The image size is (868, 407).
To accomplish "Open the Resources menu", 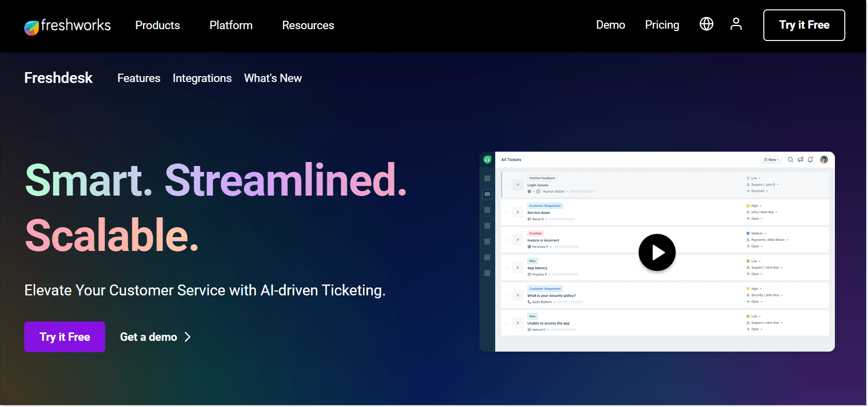I will pyautogui.click(x=308, y=25).
